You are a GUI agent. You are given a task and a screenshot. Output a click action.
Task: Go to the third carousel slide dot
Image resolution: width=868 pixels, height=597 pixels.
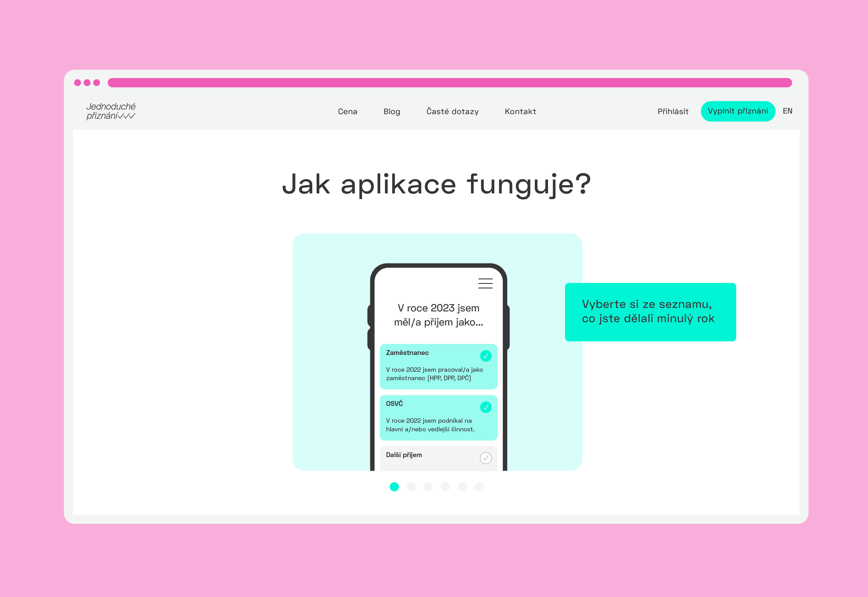click(x=428, y=487)
